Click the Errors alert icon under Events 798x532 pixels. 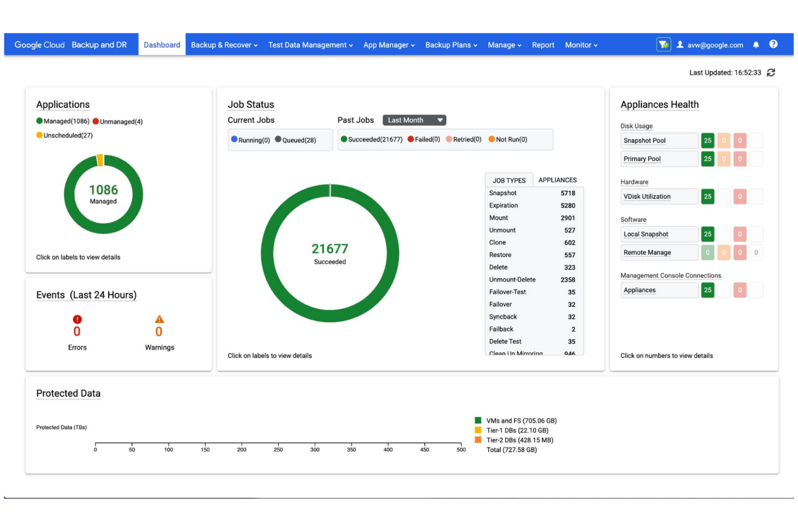pyautogui.click(x=77, y=319)
